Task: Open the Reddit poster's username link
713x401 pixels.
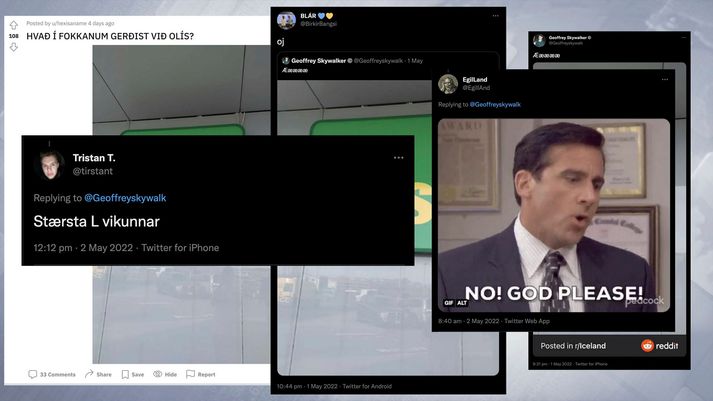Action: (x=69, y=23)
